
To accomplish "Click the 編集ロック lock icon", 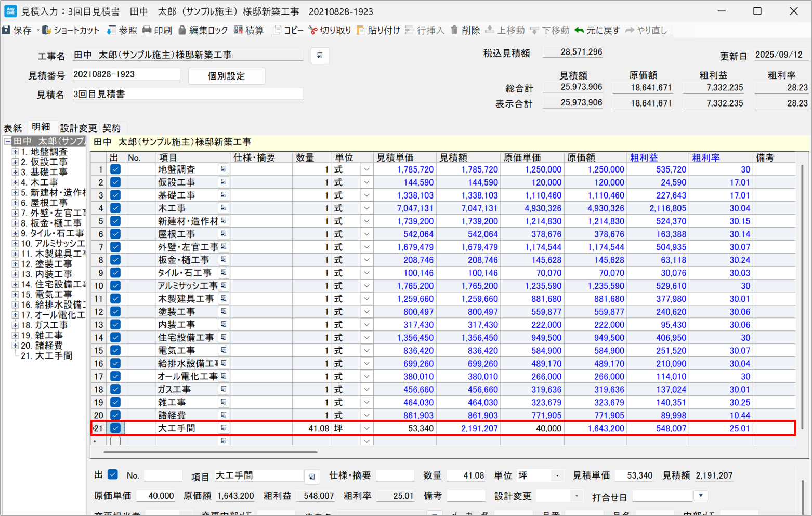I will pos(182,30).
